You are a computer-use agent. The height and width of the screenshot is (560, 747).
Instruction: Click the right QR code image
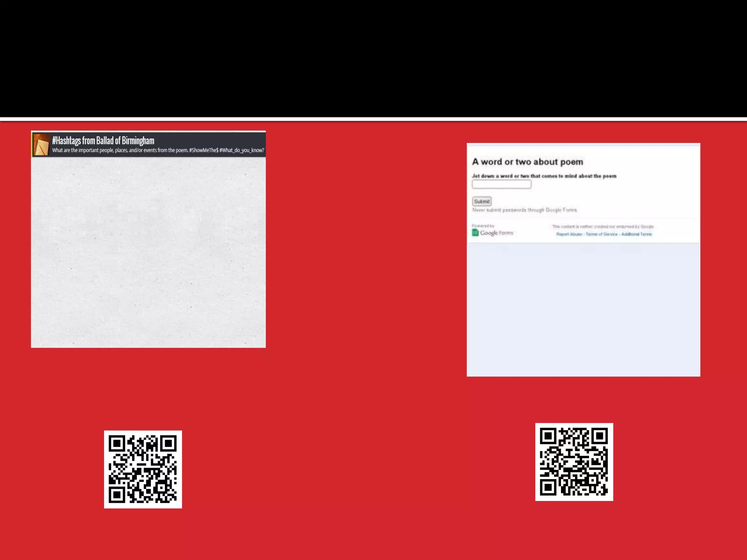pos(574,462)
